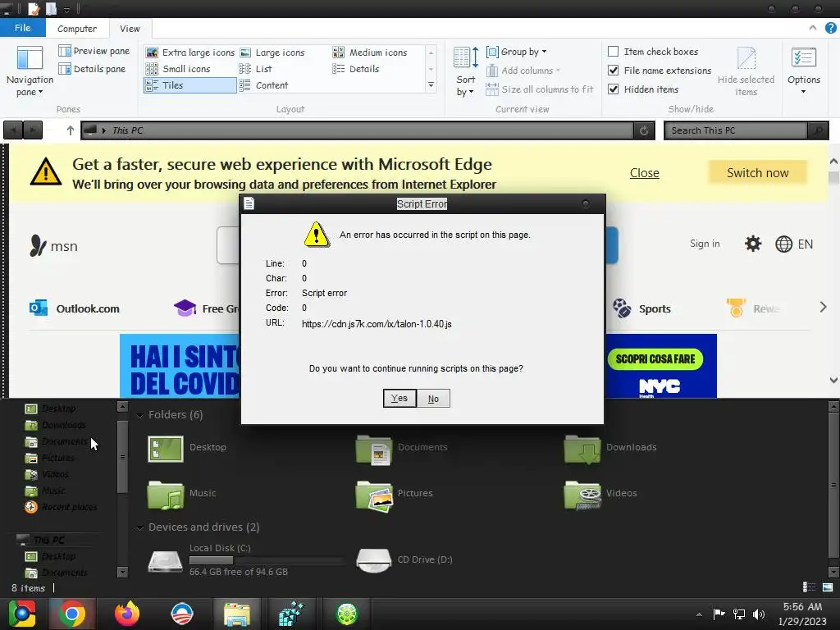Refresh the This PC address bar

[644, 130]
